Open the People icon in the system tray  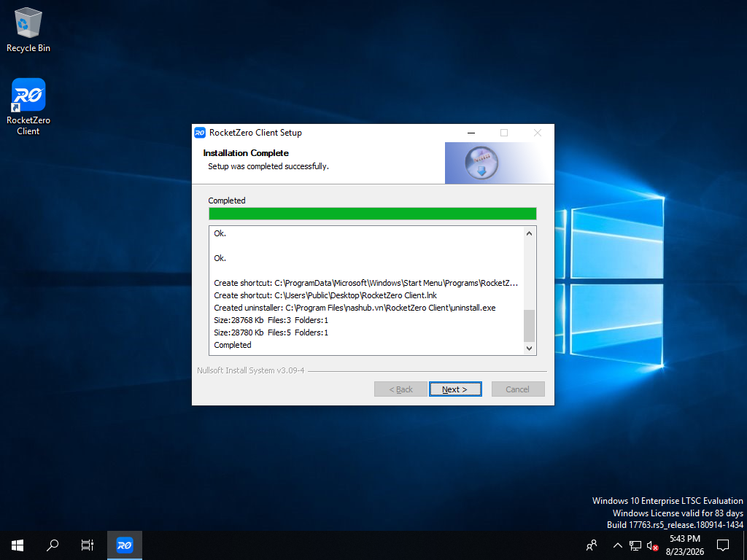click(x=591, y=545)
